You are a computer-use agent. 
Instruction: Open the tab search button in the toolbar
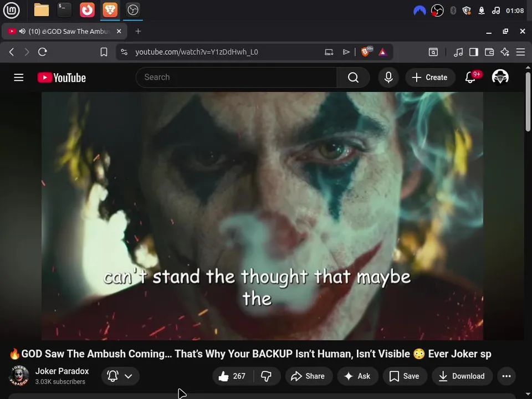(433, 52)
